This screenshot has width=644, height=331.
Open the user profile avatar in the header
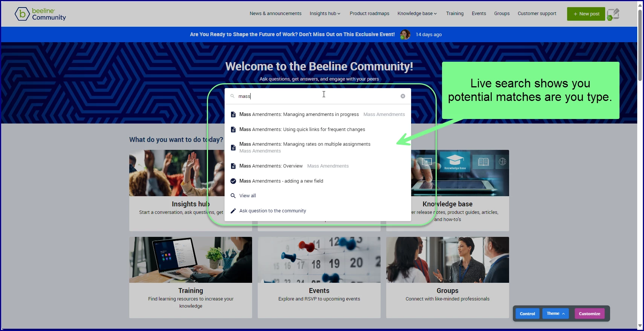613,14
